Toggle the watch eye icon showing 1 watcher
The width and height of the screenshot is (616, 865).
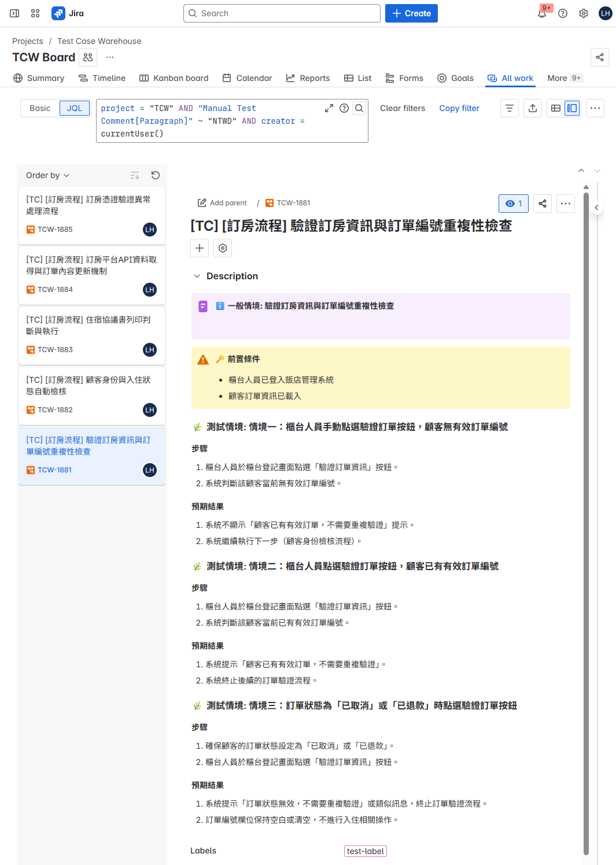tap(513, 203)
